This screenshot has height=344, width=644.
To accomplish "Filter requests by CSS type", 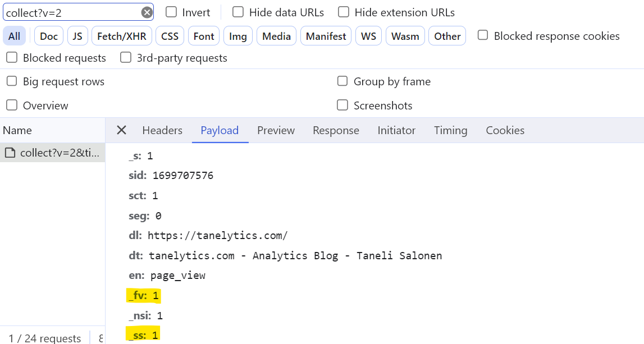I will [170, 36].
